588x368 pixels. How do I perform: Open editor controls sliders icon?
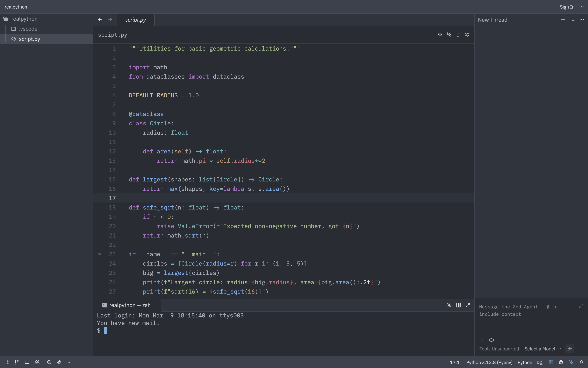click(467, 35)
